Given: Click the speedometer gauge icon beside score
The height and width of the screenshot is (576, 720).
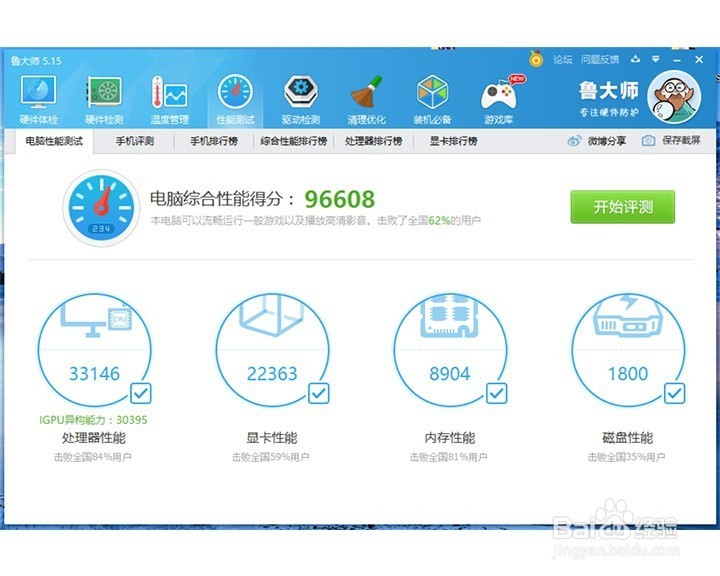Looking at the screenshot, I should 101,208.
